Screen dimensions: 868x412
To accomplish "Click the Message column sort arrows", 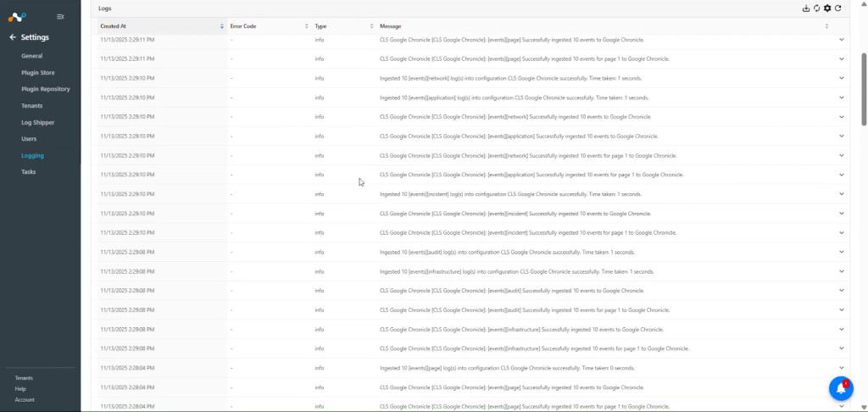I will (826, 26).
